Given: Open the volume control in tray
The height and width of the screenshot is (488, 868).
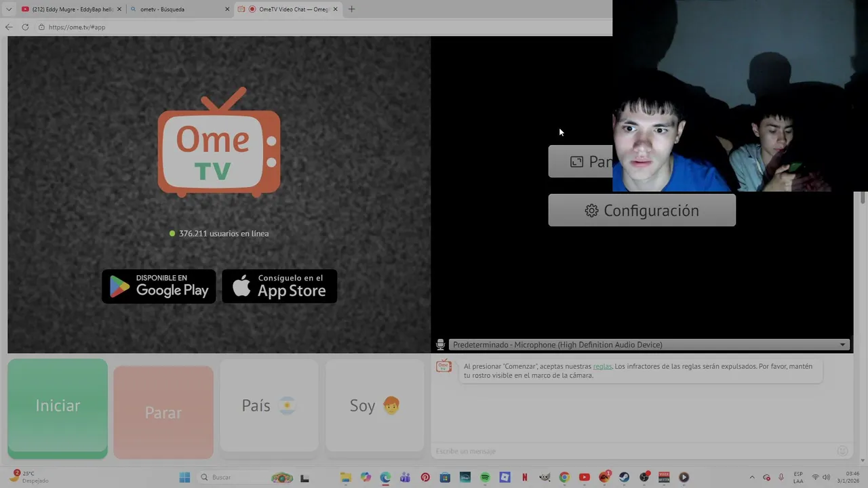Looking at the screenshot, I should (826, 477).
